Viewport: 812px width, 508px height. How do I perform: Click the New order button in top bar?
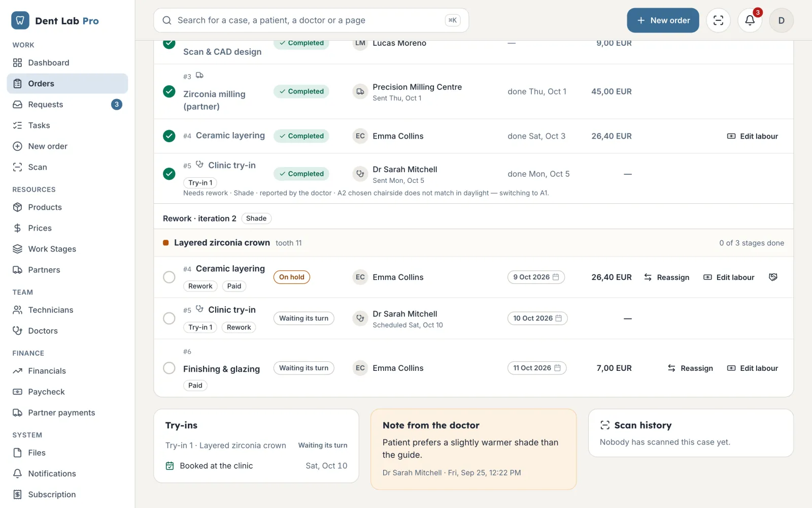coord(663,20)
